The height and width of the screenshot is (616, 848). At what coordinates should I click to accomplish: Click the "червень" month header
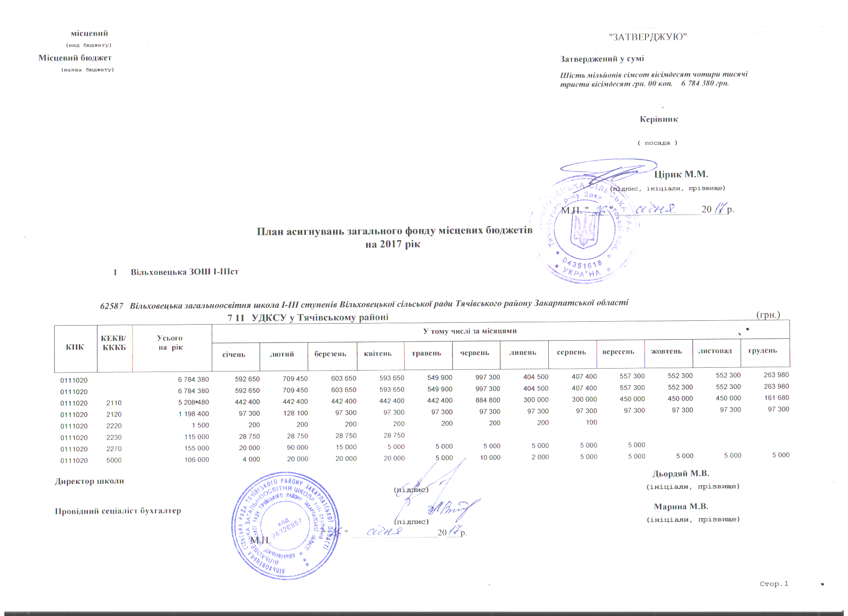(475, 353)
